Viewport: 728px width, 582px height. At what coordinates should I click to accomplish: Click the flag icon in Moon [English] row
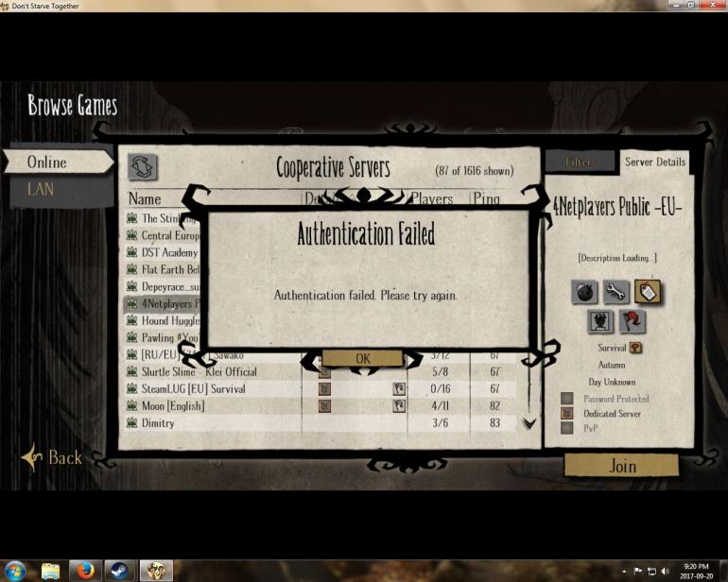click(x=399, y=406)
